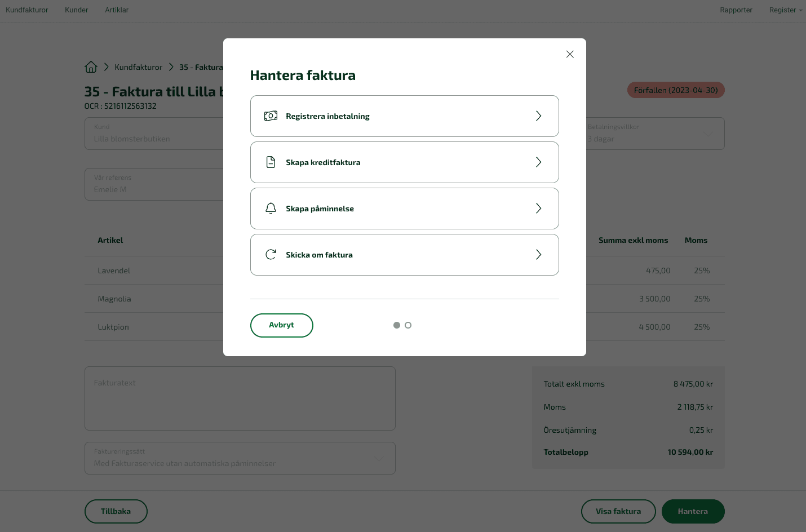The image size is (806, 532).
Task: Open the chevron on Skapa påminnelse
Action: [x=538, y=209]
